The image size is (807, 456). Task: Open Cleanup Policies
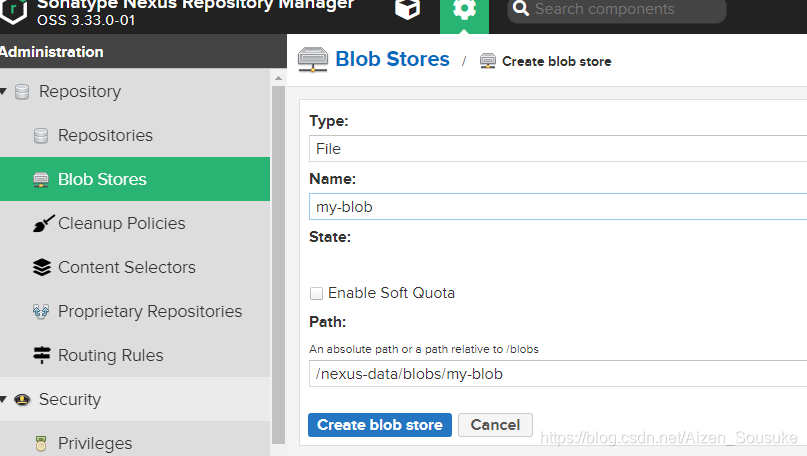tap(121, 223)
